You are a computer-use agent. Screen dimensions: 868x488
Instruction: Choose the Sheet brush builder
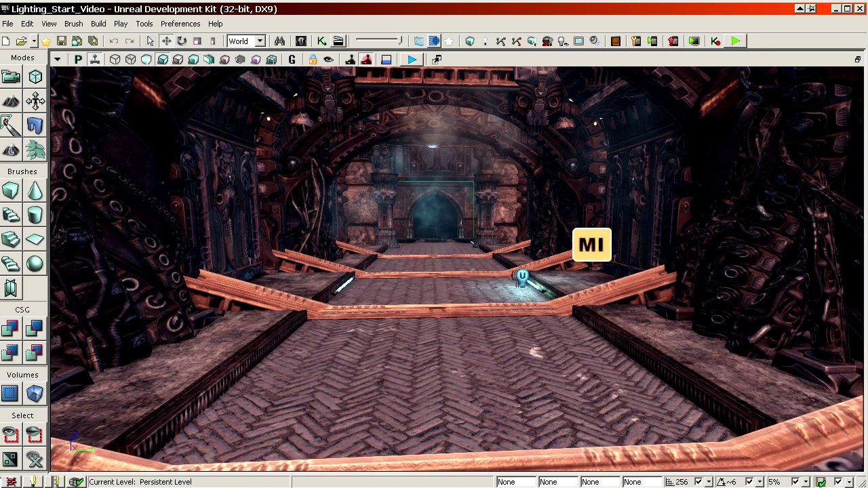click(35, 240)
